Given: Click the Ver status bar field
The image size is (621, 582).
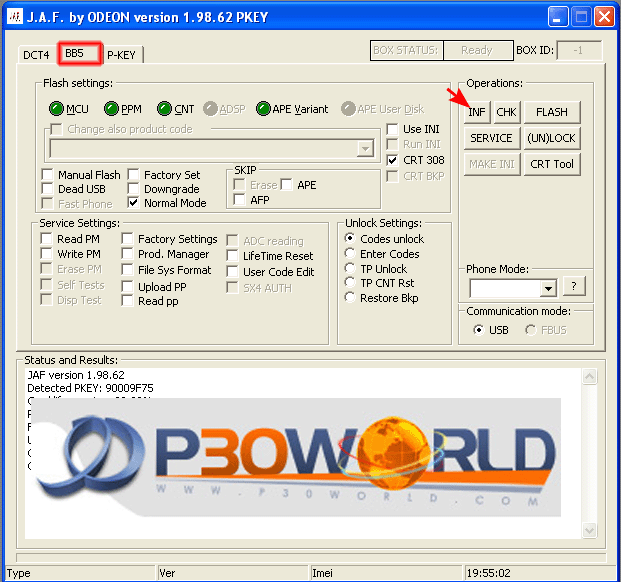Looking at the screenshot, I should pos(232,573).
